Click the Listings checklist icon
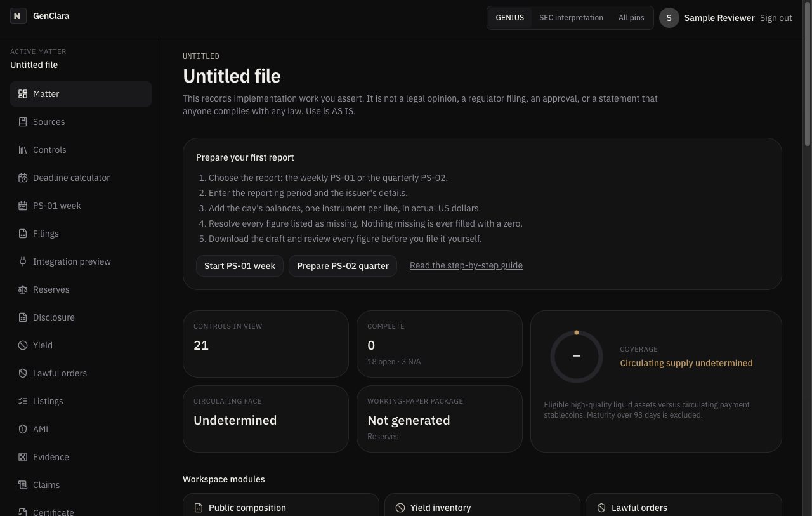The image size is (812, 516). click(23, 401)
